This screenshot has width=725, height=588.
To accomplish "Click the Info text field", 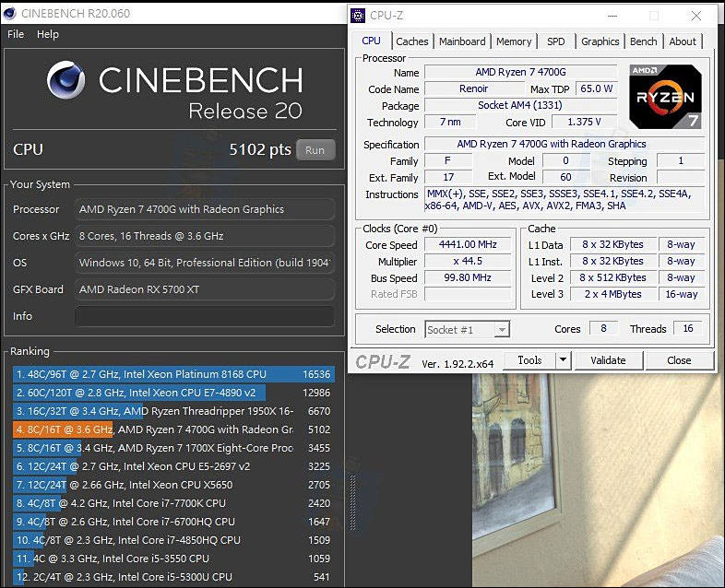I will point(204,316).
